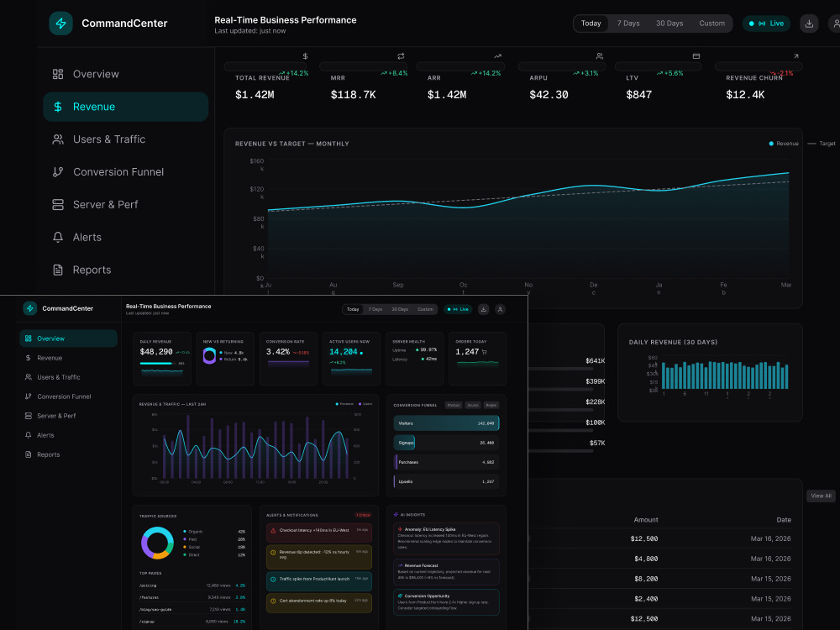The height and width of the screenshot is (630, 840).
Task: Toggle Users series in Revenue & Traffic legend
Action: tap(365, 404)
